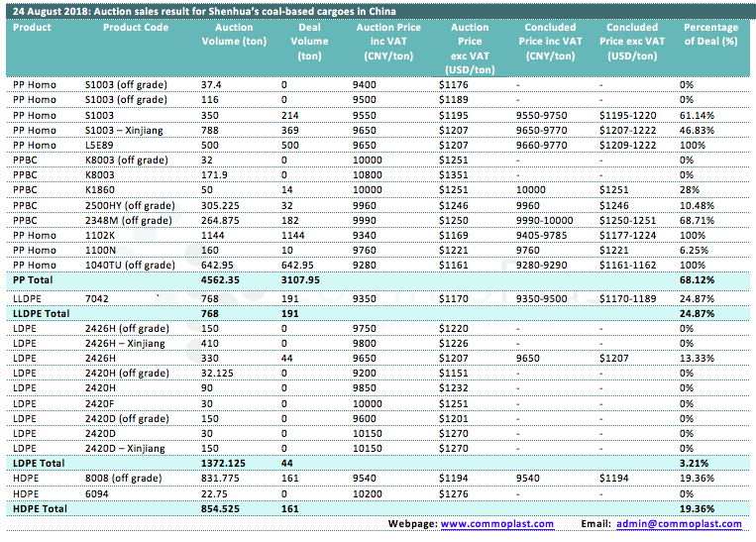
Task: Select the 1102K product code cell
Action: (101, 236)
